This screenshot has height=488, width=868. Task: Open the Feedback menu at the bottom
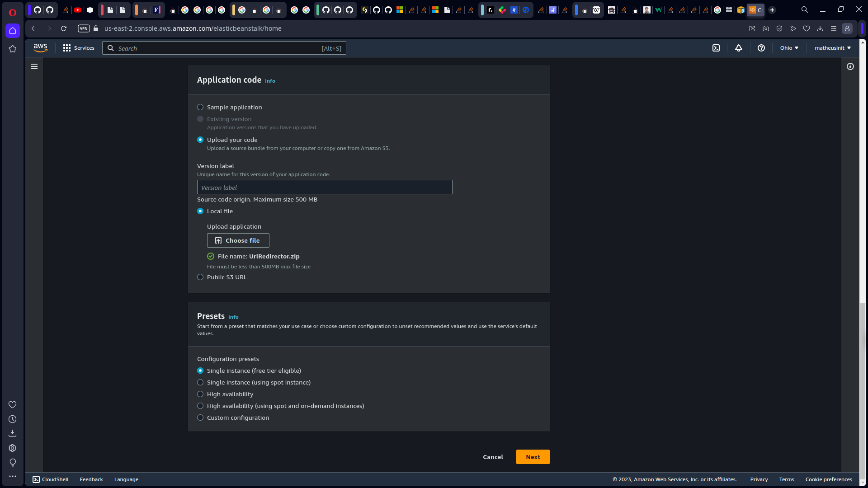click(x=91, y=479)
